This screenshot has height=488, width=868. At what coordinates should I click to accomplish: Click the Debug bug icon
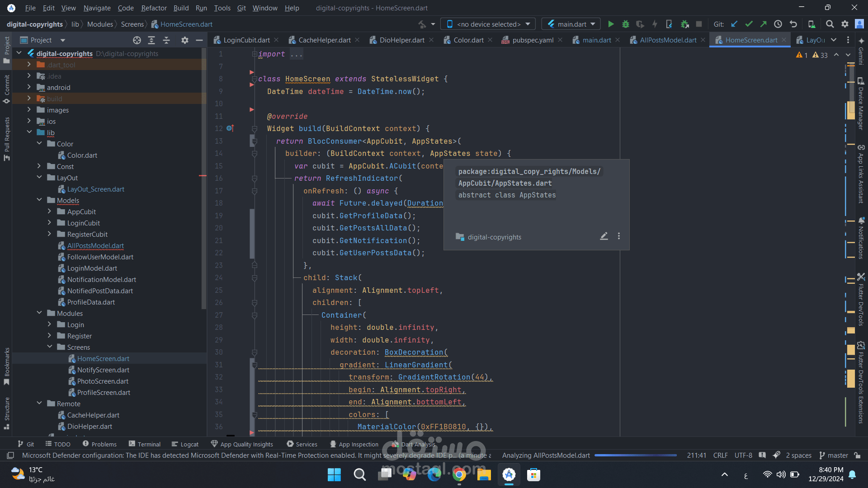coord(626,24)
